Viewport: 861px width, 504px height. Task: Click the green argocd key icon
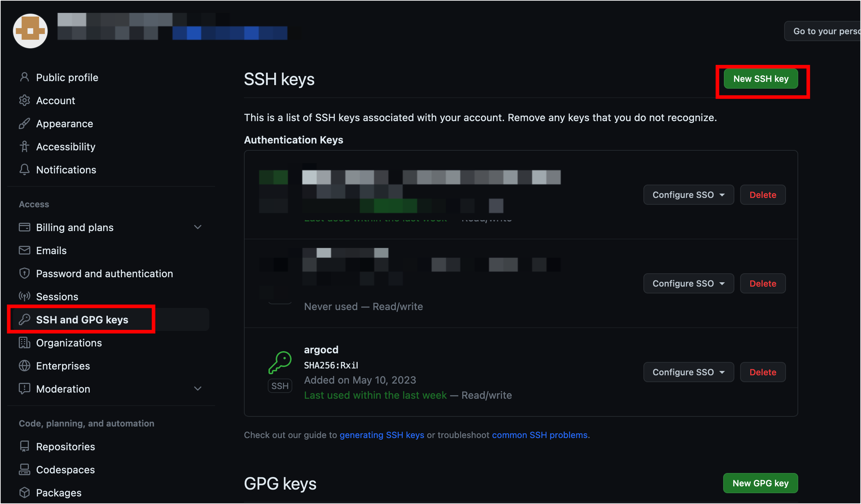click(280, 362)
